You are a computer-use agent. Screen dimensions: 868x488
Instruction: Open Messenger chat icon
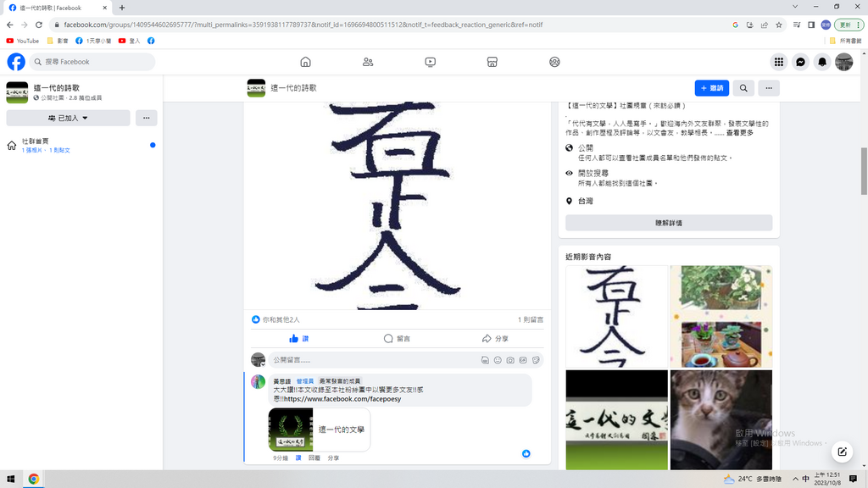tap(800, 62)
